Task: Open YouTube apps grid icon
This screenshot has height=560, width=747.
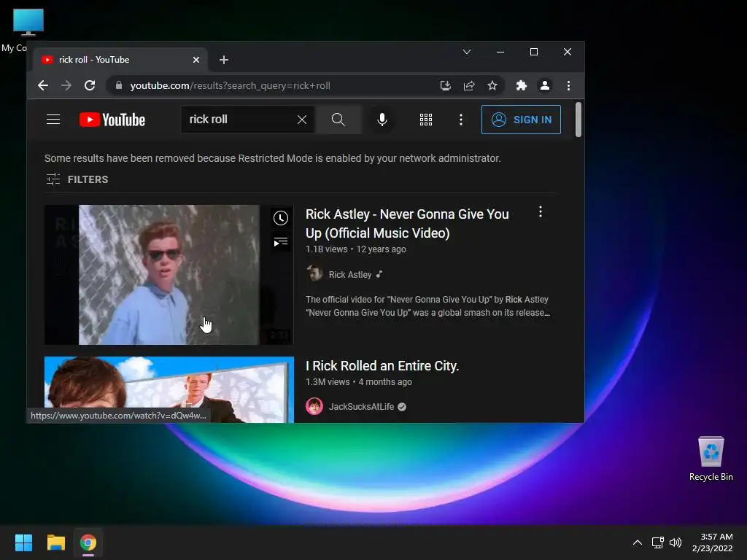Action: click(426, 120)
